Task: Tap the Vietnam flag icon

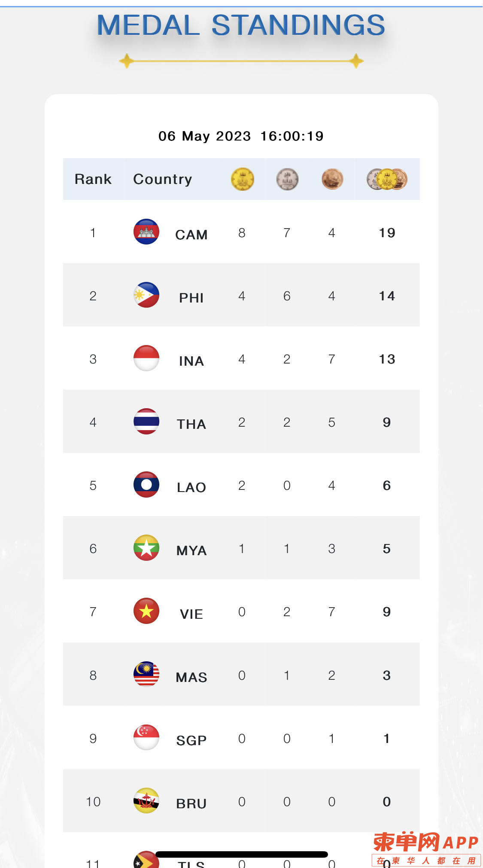Action: tap(146, 611)
